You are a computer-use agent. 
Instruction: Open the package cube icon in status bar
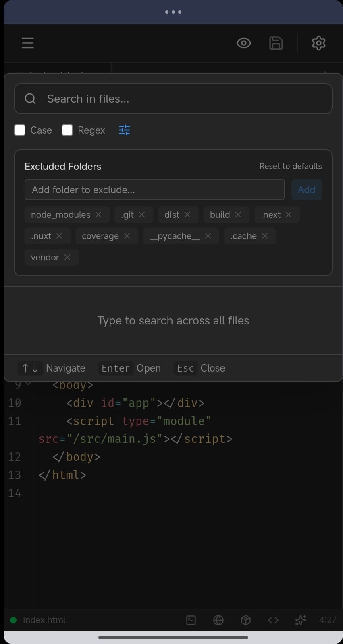[246, 620]
